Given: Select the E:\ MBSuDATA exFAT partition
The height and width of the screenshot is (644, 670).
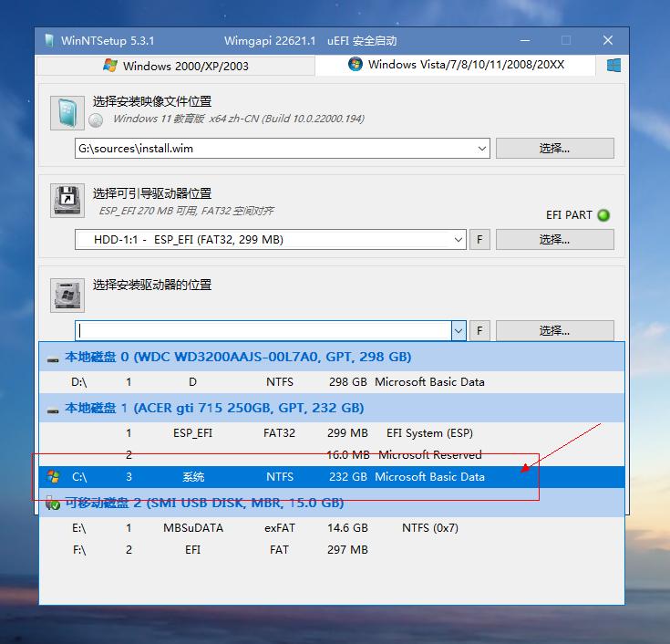Looking at the screenshot, I should point(273,528).
